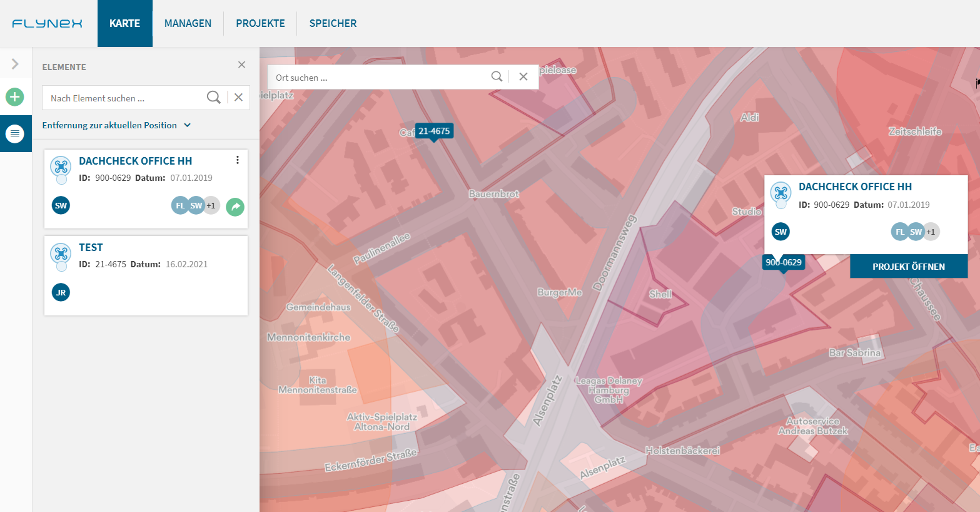
Task: Open three-dot menu of Dachcheck Office HH card
Action: (x=238, y=160)
